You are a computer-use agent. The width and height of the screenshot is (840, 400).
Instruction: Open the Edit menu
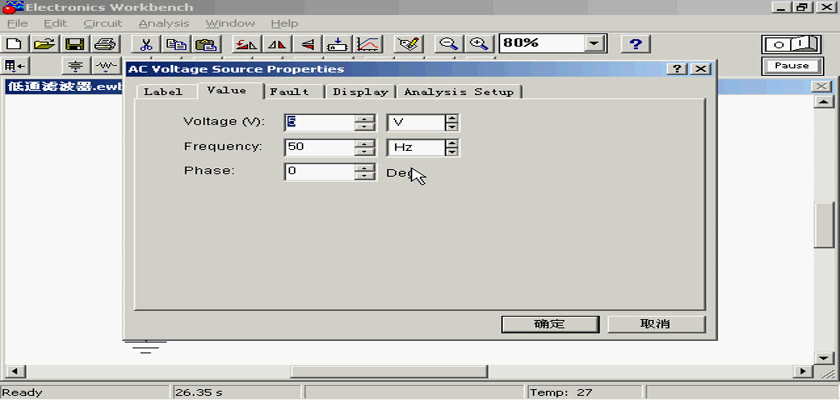(55, 24)
